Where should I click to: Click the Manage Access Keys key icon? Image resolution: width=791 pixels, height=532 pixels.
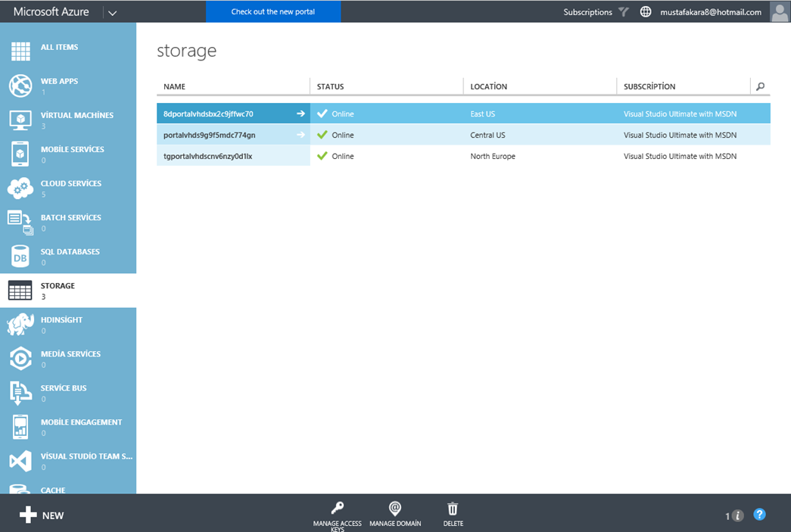coord(338,508)
